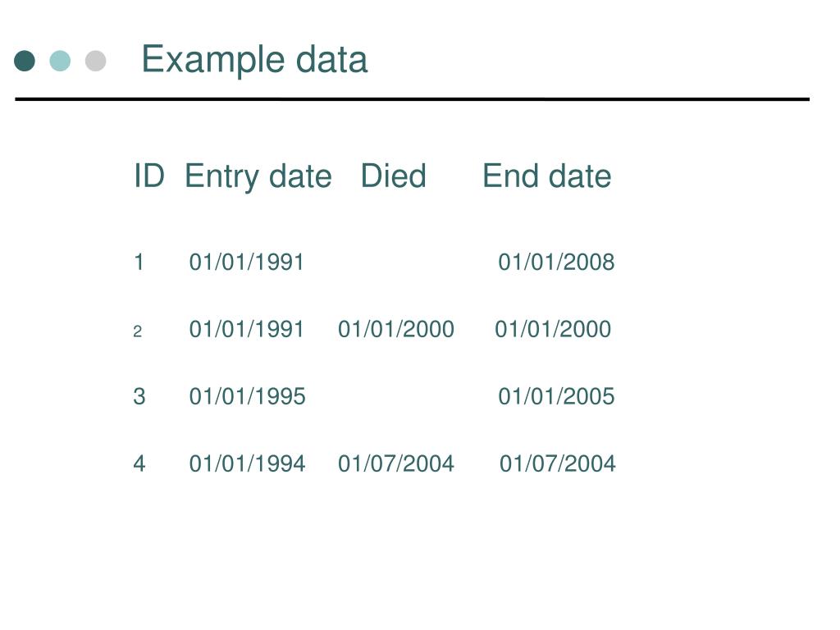Click the light teal circle bullet
The height and width of the screenshot is (630, 840).
(x=60, y=61)
